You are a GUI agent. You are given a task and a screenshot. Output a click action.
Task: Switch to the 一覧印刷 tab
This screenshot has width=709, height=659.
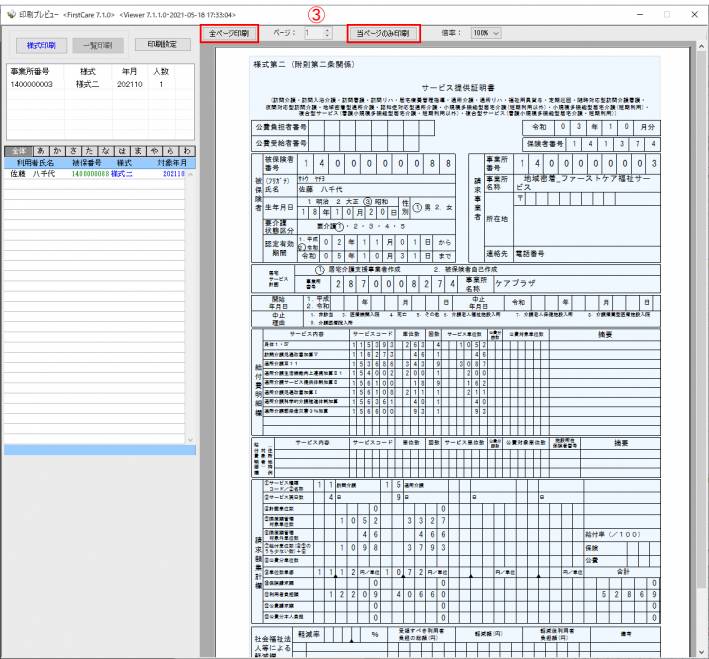point(99,46)
